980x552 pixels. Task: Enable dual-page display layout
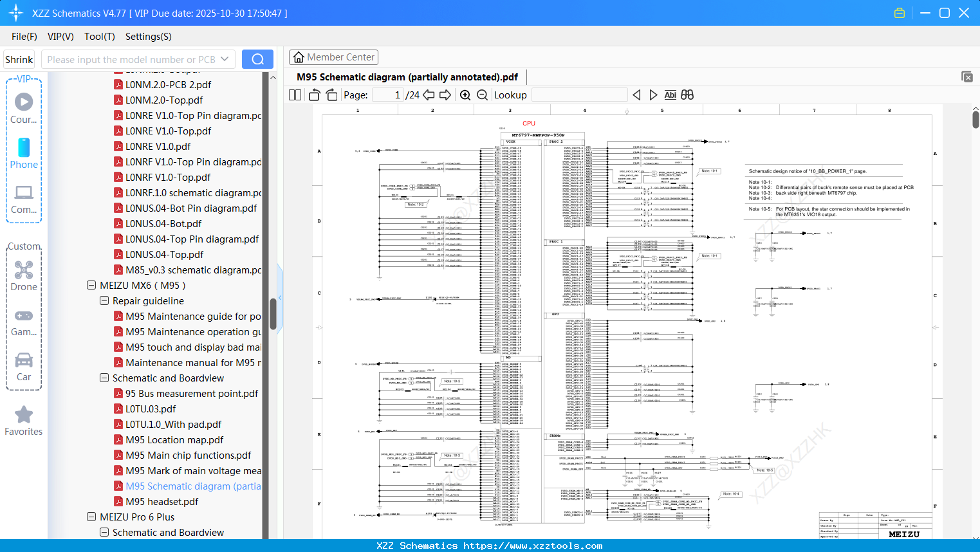coord(294,95)
